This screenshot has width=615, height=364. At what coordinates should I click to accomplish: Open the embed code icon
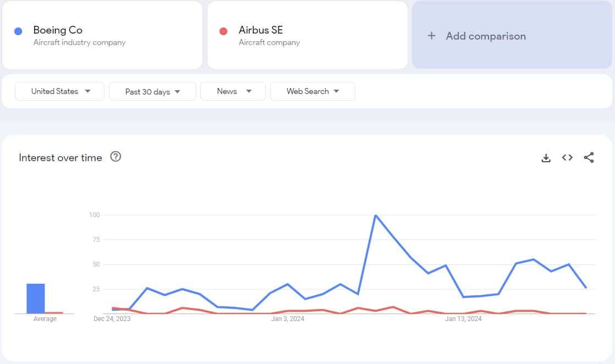pos(567,158)
